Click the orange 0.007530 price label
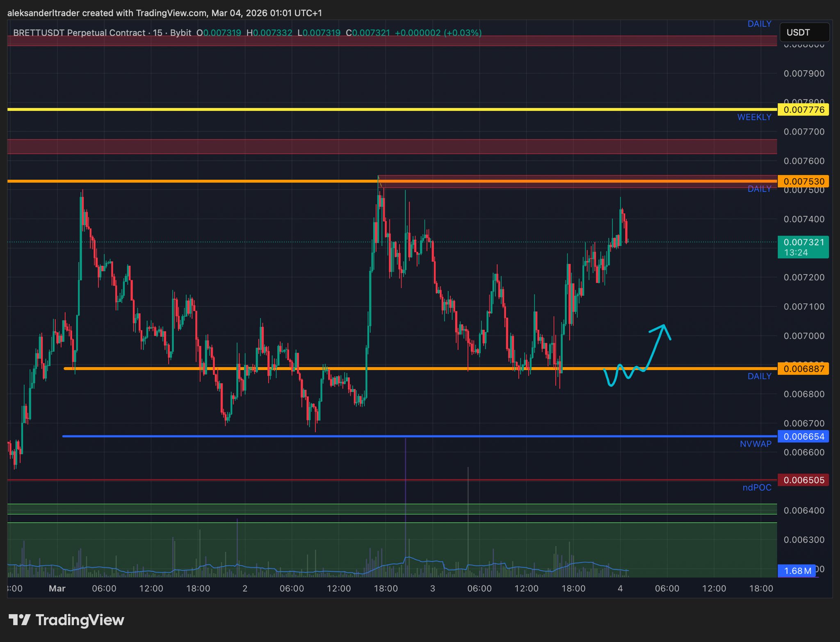 coord(803,181)
